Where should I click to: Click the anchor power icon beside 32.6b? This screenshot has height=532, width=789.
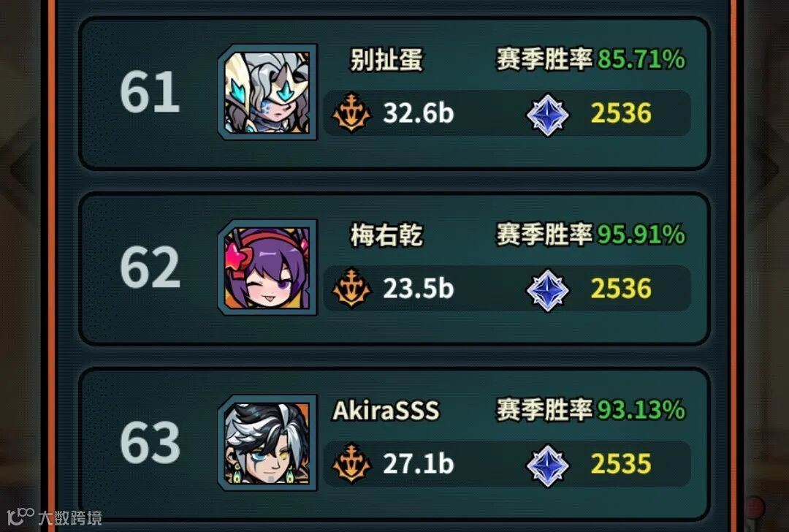(351, 113)
